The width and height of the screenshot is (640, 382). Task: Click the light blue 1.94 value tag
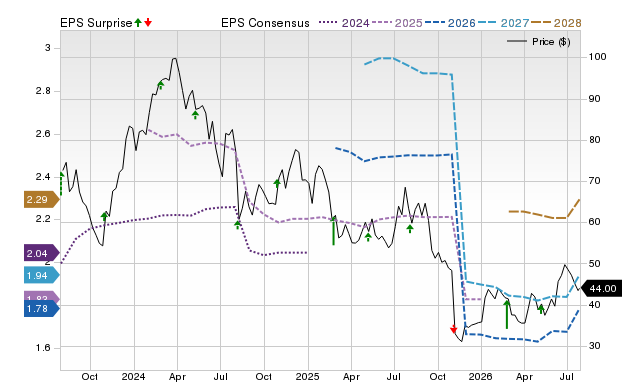[x=41, y=275]
